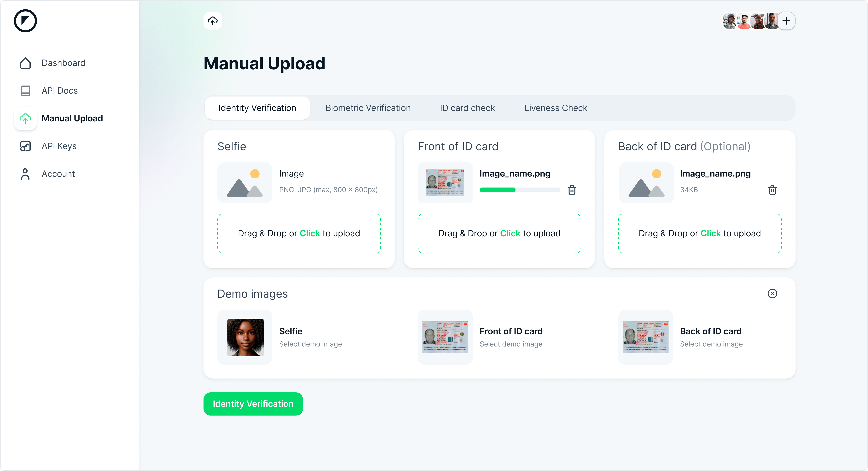The width and height of the screenshot is (868, 471).
Task: Delete the Front of ID card image
Action: click(572, 190)
